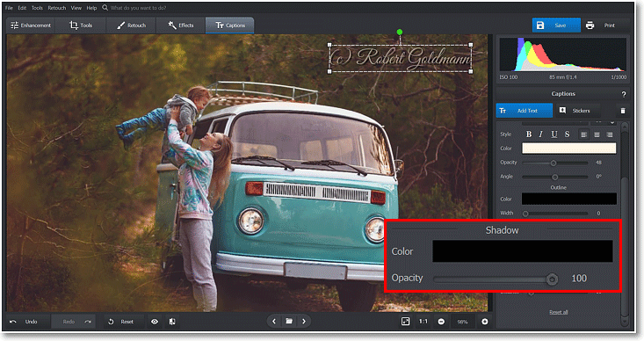This screenshot has height=341, width=644.
Task: Click the zoom in plus icon
Action: click(x=485, y=322)
